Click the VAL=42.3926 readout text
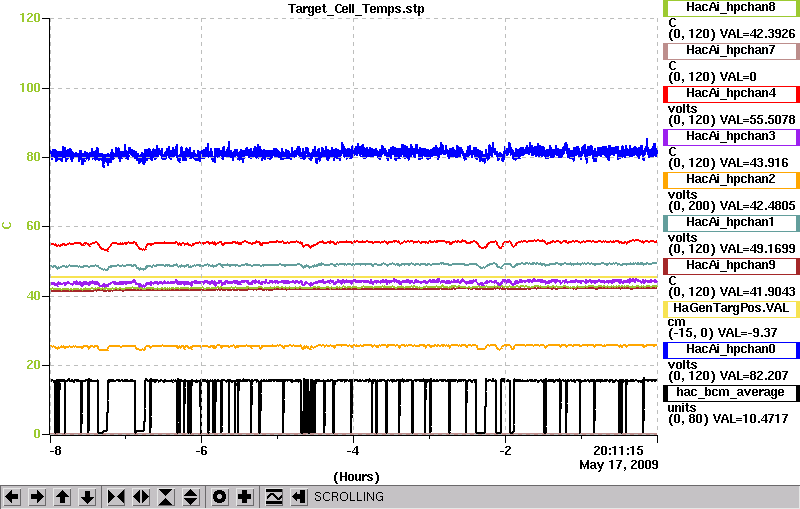 (757, 34)
